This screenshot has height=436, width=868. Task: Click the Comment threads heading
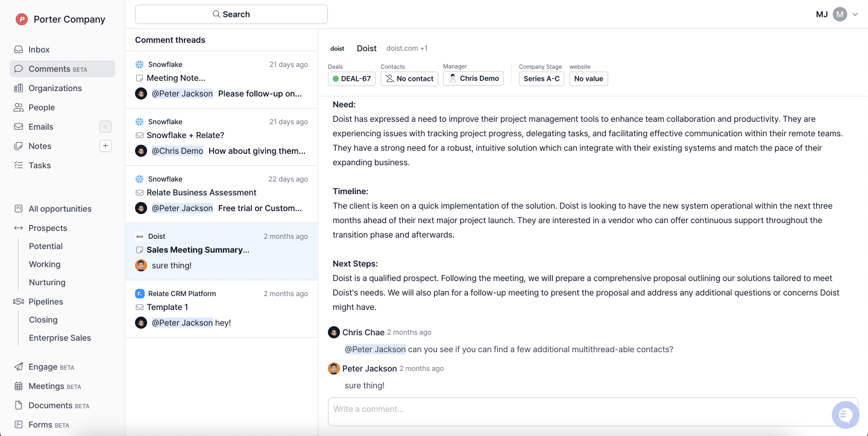[x=170, y=40]
